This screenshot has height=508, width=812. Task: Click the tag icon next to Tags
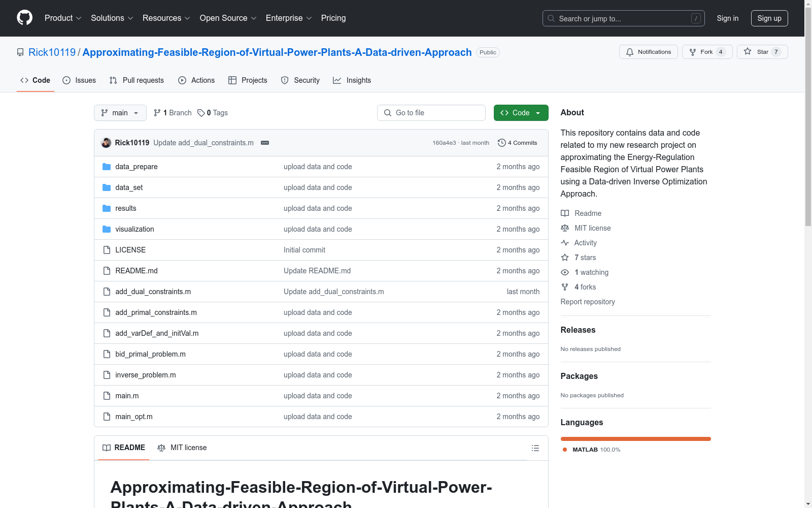(201, 113)
